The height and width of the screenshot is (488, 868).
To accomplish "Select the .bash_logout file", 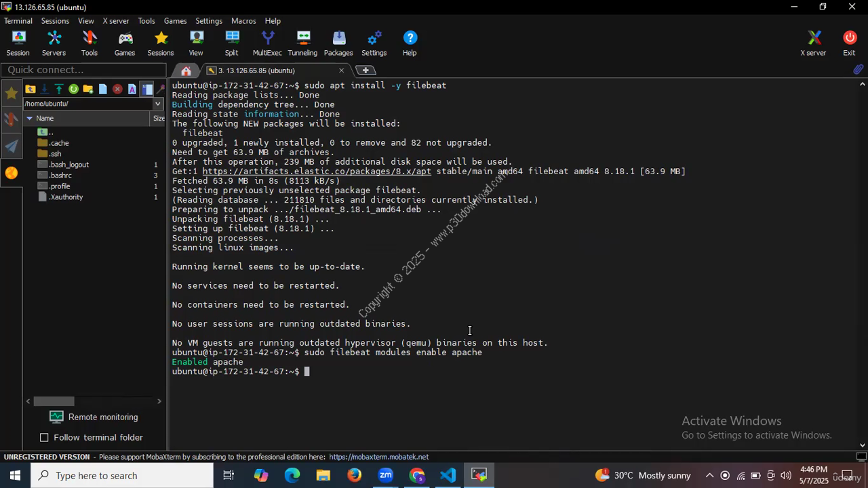I will pyautogui.click(x=68, y=165).
